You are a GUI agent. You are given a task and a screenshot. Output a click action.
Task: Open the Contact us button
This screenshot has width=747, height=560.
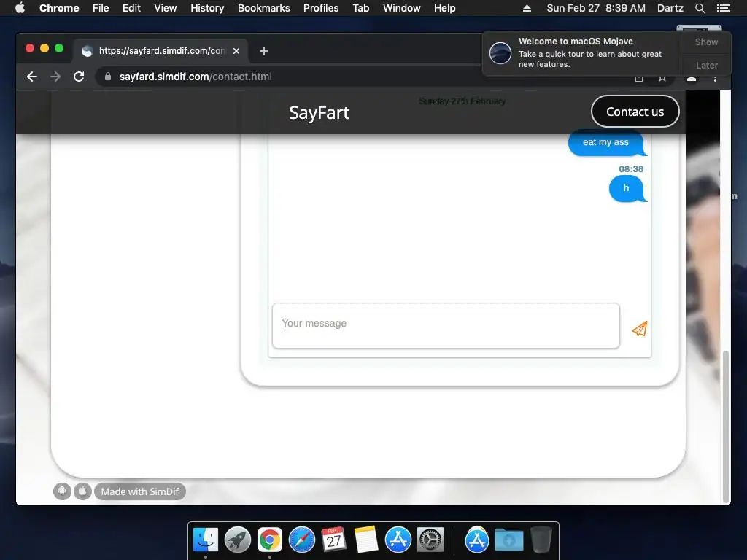(x=635, y=112)
